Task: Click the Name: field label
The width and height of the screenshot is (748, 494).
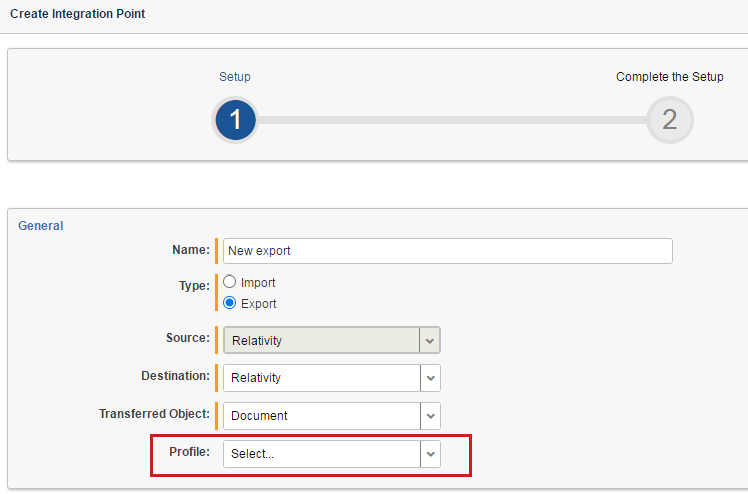Action: tap(191, 249)
